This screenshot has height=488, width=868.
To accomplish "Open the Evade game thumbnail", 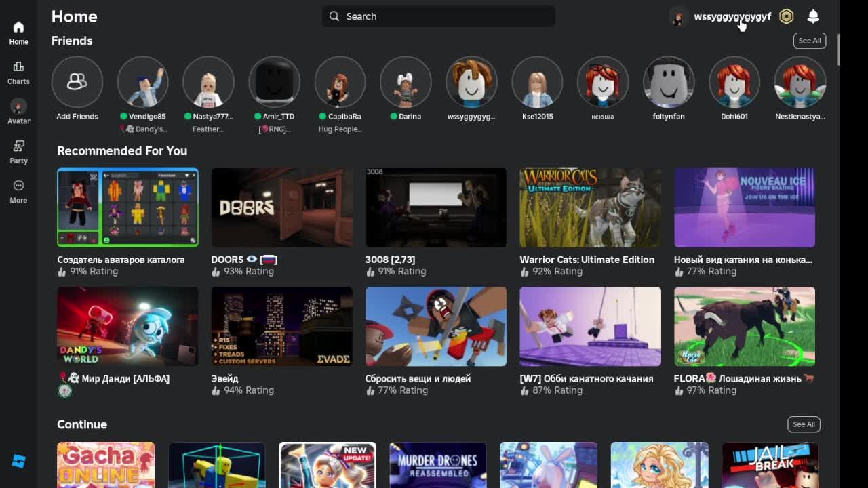I will click(x=281, y=327).
